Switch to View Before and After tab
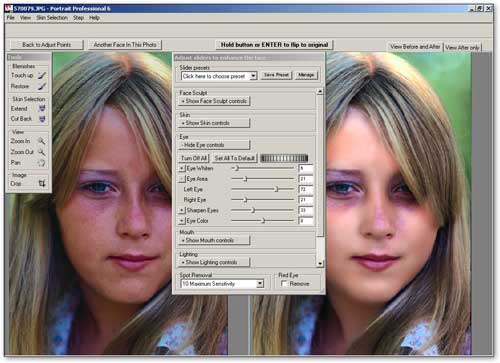This screenshot has height=363, width=500. [415, 47]
